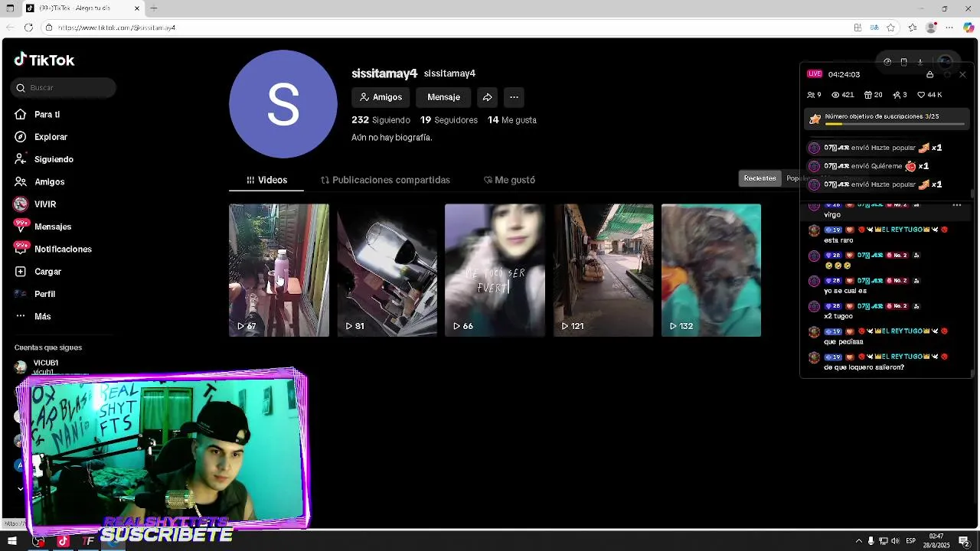Click the download icon above the live panel
Screen dimensions: 980x551
point(920,62)
